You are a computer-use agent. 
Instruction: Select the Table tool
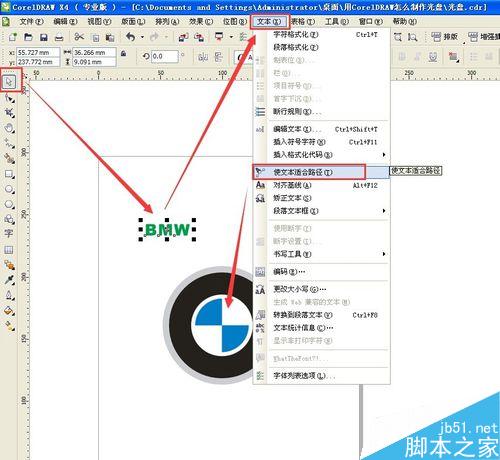click(9, 249)
